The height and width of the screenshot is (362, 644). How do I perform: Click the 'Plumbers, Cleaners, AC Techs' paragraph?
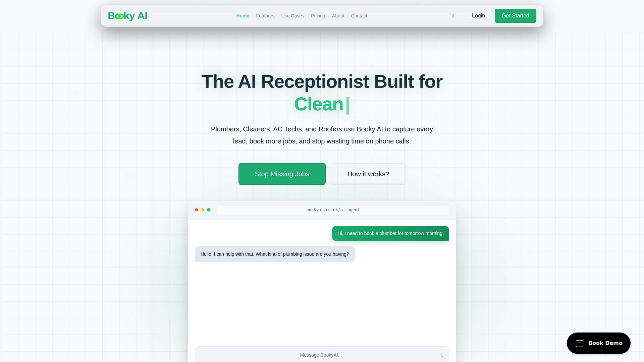click(x=322, y=135)
